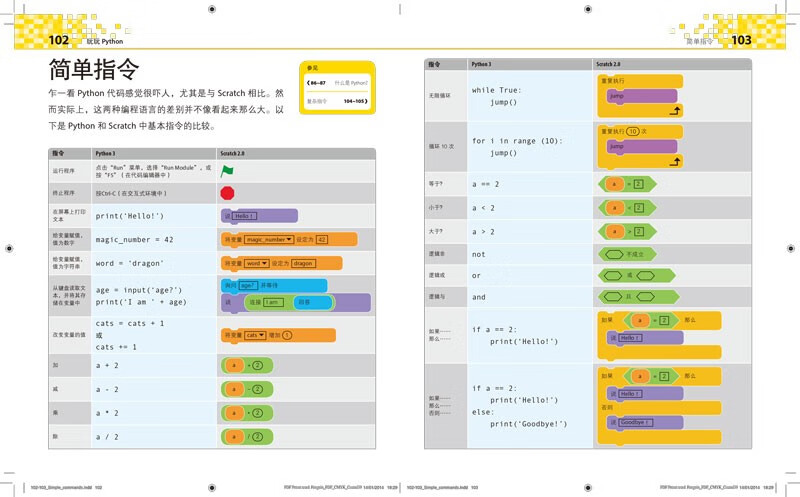The height and width of the screenshot is (497, 800).
Task: Click the Python 3 header in the left table
Action: pyautogui.click(x=105, y=153)
